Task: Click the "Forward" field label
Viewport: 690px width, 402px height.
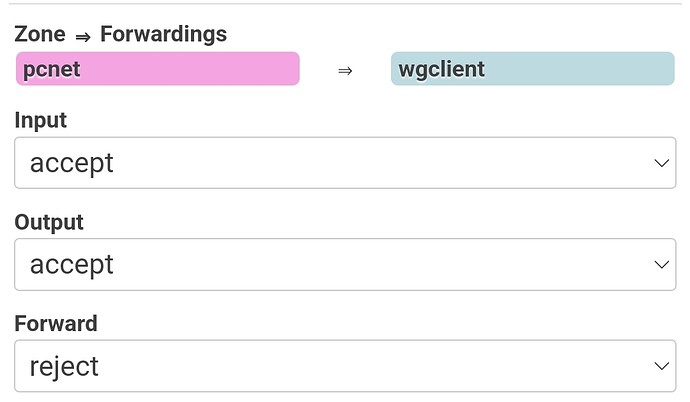Action: (56, 324)
